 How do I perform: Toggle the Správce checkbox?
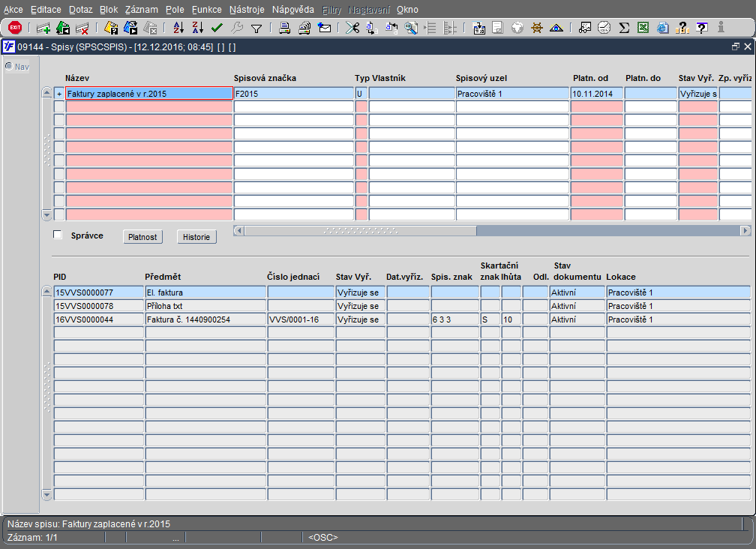tap(58, 235)
